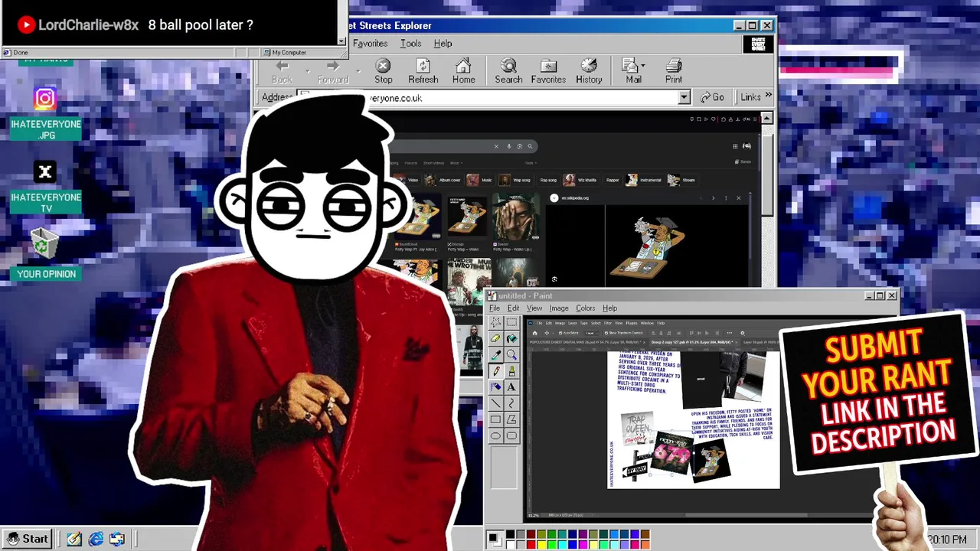This screenshot has height=551, width=980.
Task: Pick the yellow color swatch in Paint palette
Action: [541, 544]
